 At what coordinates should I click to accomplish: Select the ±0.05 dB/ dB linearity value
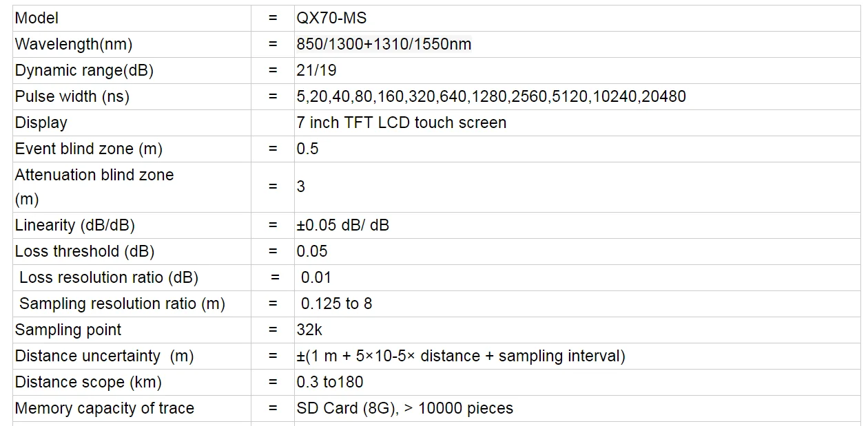342,225
